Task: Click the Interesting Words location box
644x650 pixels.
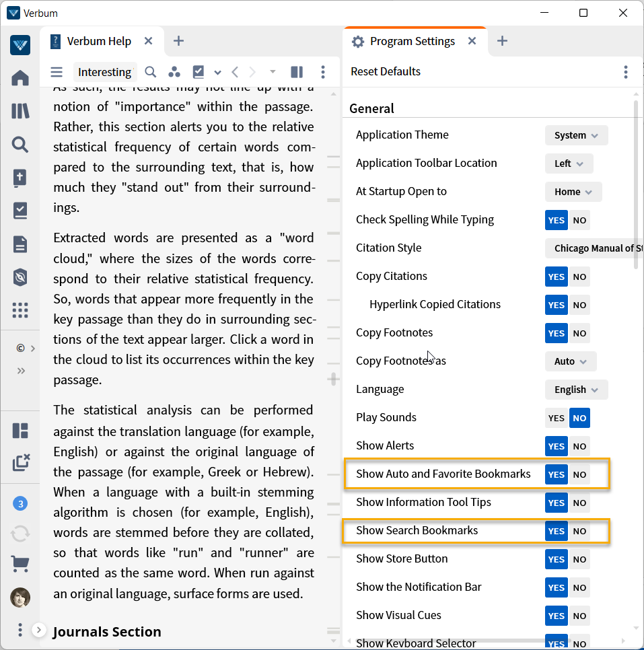Action: click(105, 72)
